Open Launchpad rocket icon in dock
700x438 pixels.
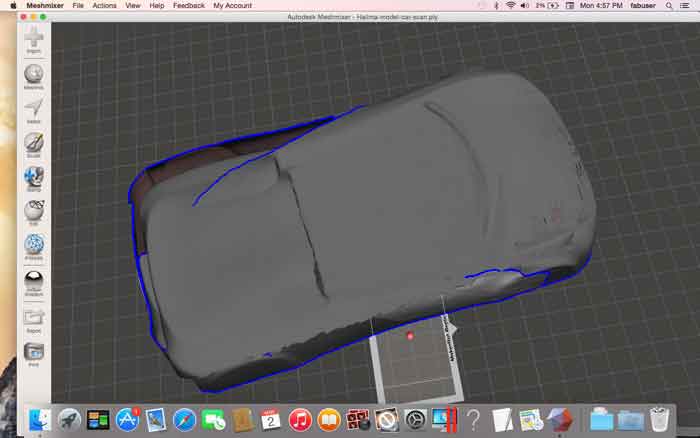point(69,420)
